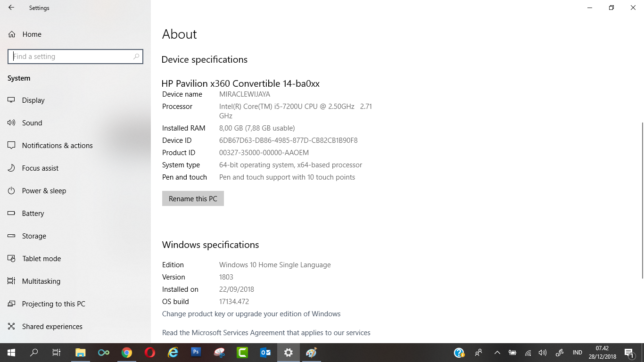Select the Settings gear on taskbar
This screenshot has width=644, height=362.
tap(289, 353)
